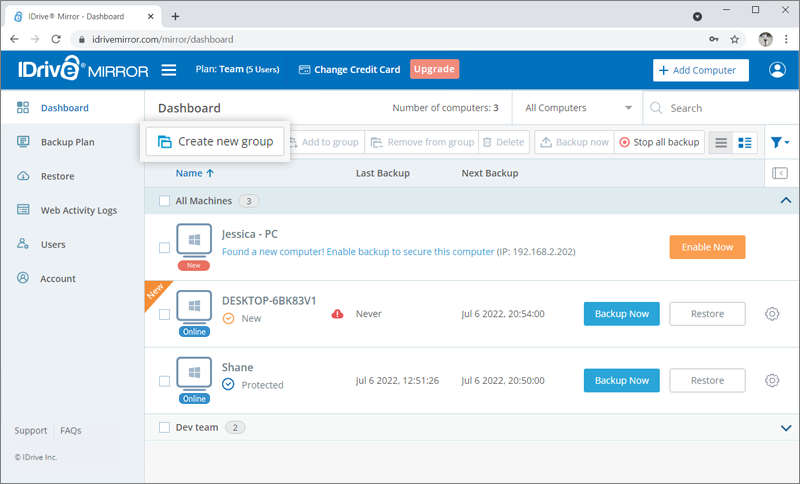Check the Shane computer checkbox
Screen dimensions: 800x484
[x=164, y=381]
